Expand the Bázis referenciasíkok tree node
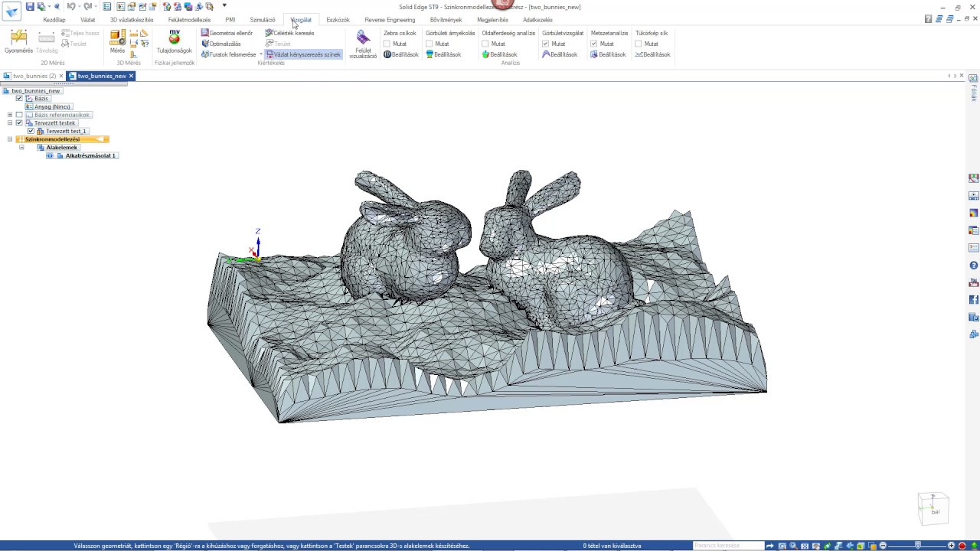Image resolution: width=980 pixels, height=551 pixels. [10, 115]
